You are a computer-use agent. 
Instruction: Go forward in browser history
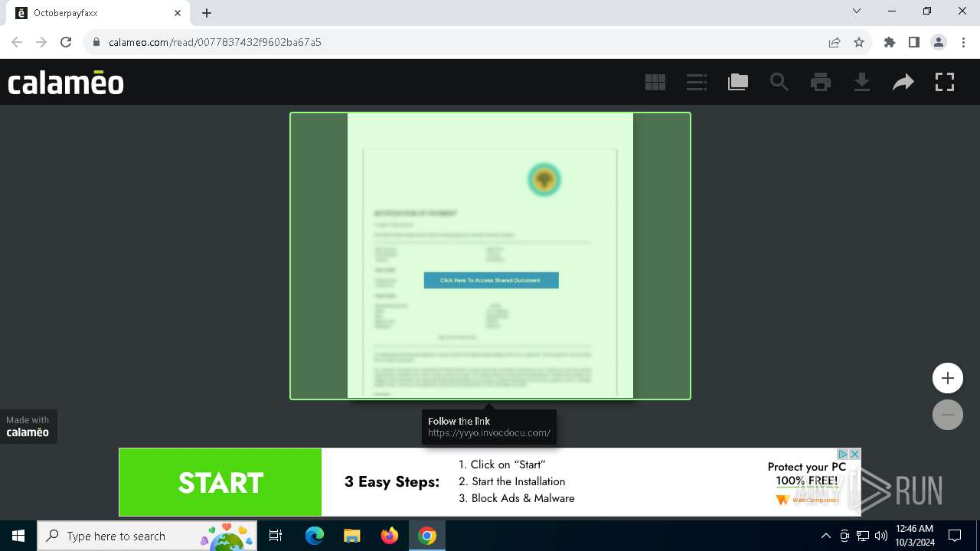[x=41, y=42]
